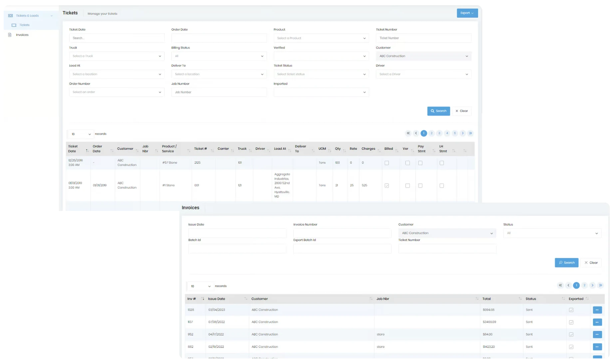This screenshot has width=614, height=364.
Task: Open the ellipsis actions menu for invoice 1328
Action: [x=597, y=310]
